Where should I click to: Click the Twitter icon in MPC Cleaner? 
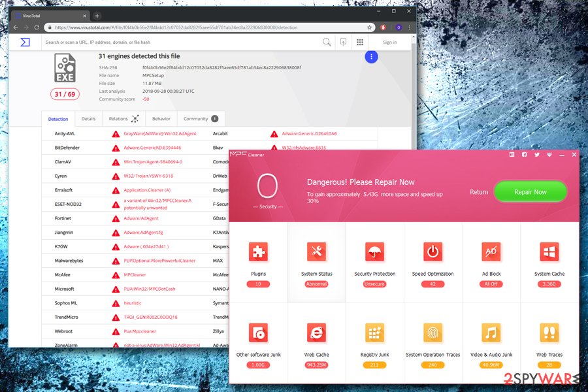point(537,155)
